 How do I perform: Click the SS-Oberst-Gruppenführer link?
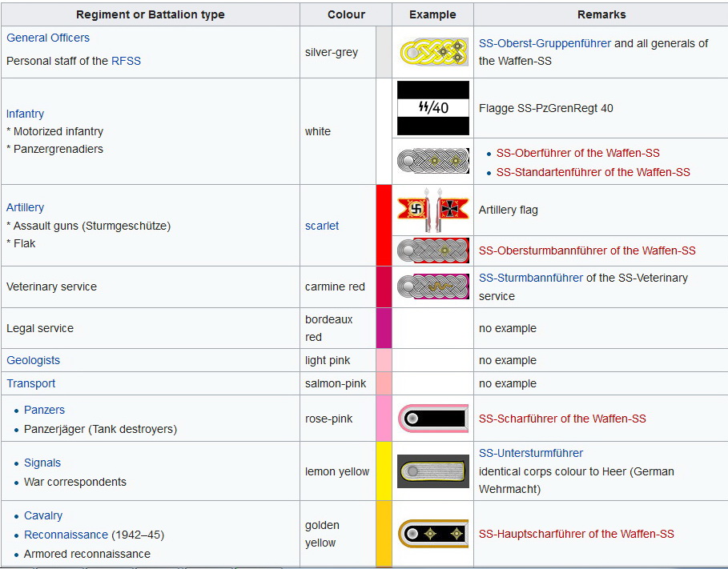pos(545,43)
